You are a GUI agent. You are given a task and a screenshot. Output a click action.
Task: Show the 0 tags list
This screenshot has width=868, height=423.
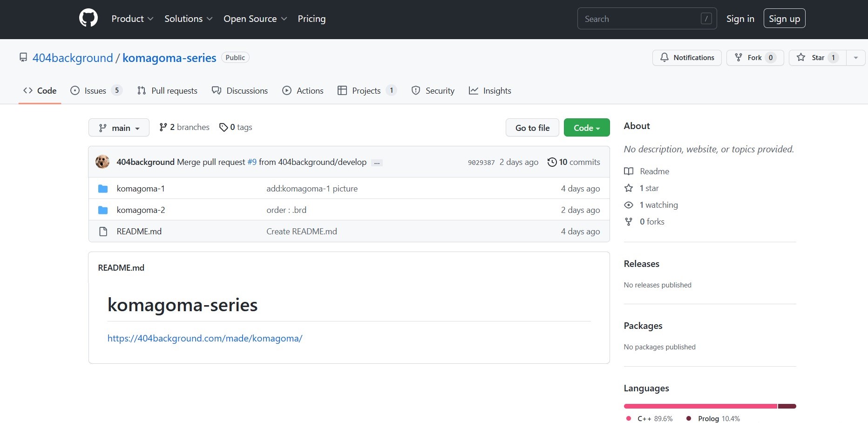pos(236,127)
